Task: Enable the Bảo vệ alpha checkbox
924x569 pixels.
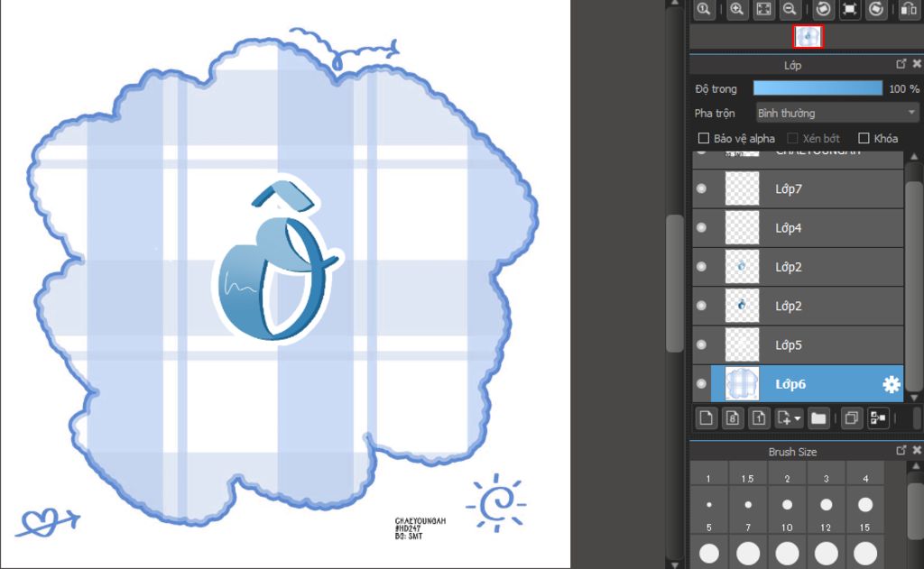Action: click(703, 139)
